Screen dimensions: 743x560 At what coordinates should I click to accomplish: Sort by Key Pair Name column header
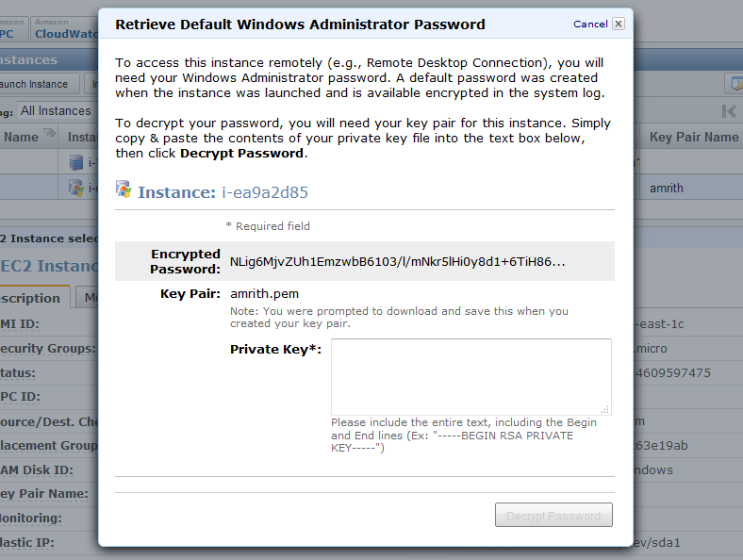694,137
